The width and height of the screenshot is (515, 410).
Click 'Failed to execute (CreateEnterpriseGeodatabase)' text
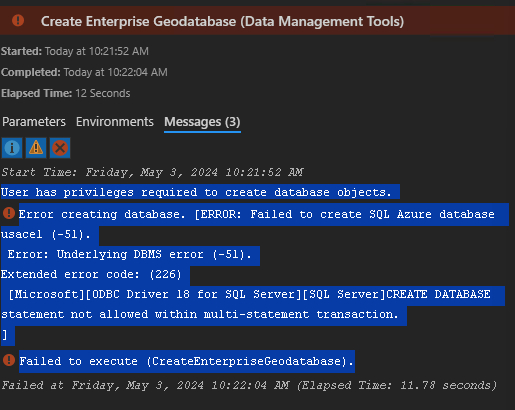187,361
